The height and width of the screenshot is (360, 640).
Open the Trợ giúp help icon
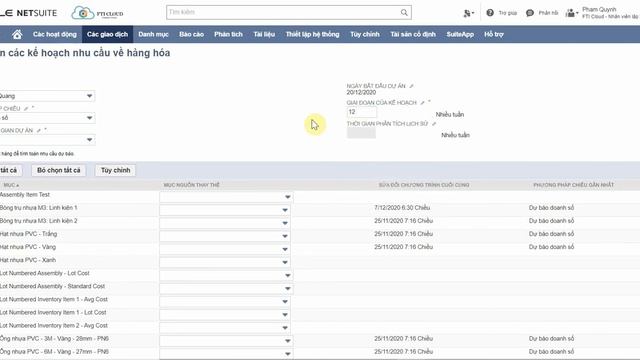pyautogui.click(x=490, y=13)
